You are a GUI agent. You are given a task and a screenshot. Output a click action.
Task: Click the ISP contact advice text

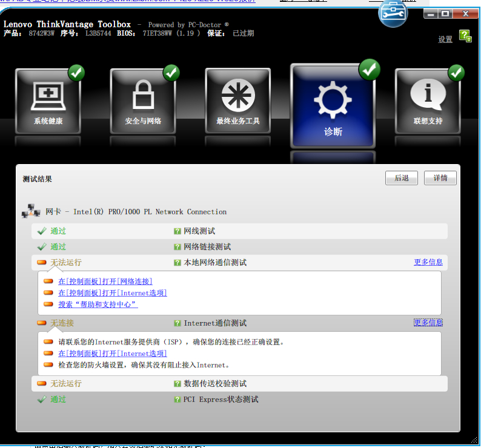tap(171, 342)
